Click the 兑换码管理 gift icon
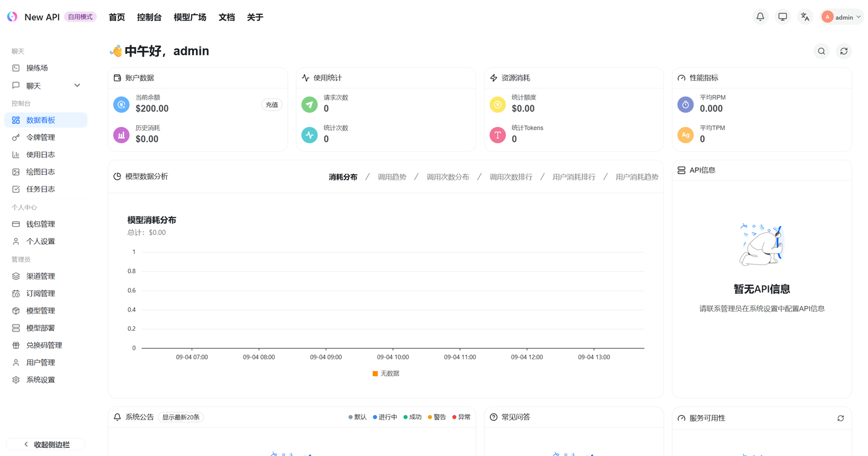 16,346
